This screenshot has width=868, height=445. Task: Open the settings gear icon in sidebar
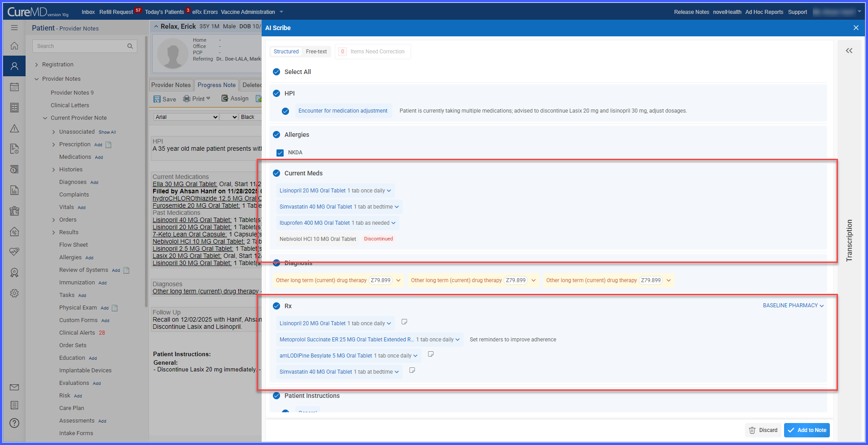(x=14, y=293)
